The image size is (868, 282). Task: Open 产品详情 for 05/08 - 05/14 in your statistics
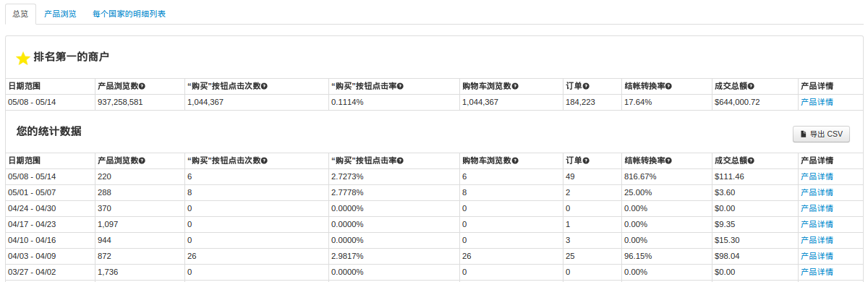817,176
